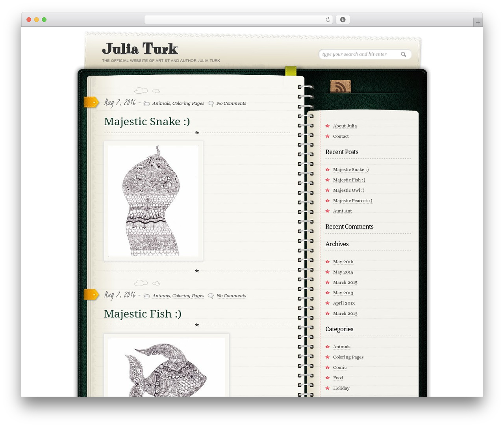Image resolution: width=504 pixels, height=427 pixels.
Task: Click the orange tag beside Majestic Fish post
Action: click(91, 294)
